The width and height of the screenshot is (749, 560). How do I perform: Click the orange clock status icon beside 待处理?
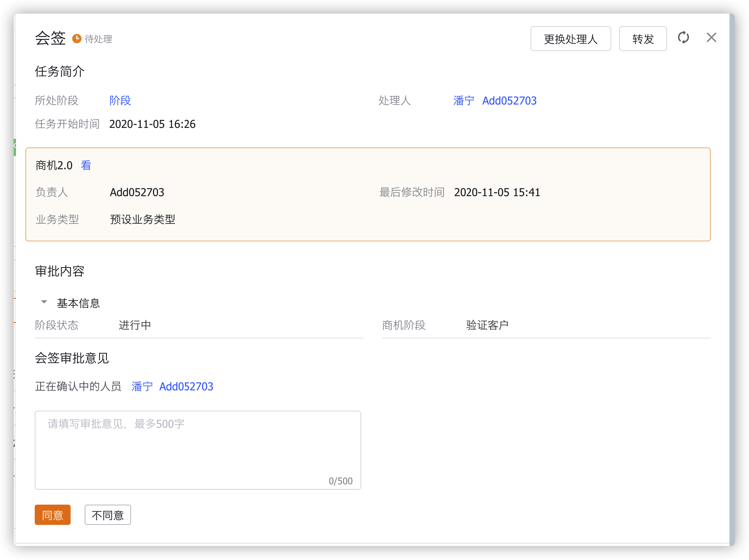point(77,39)
